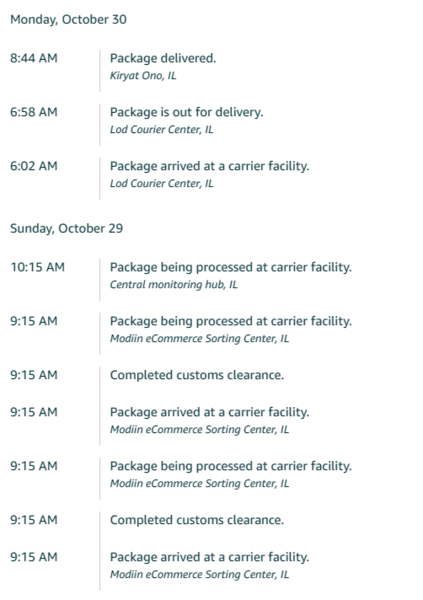Select Lod Courier Center under 6:02 AM arrival
This screenshot has height=600, width=423.
(x=162, y=183)
